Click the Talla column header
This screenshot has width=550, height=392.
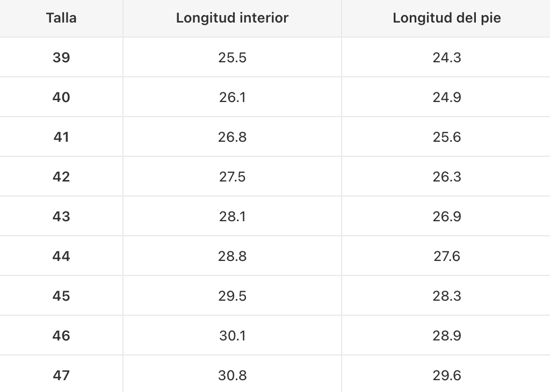coord(61,18)
